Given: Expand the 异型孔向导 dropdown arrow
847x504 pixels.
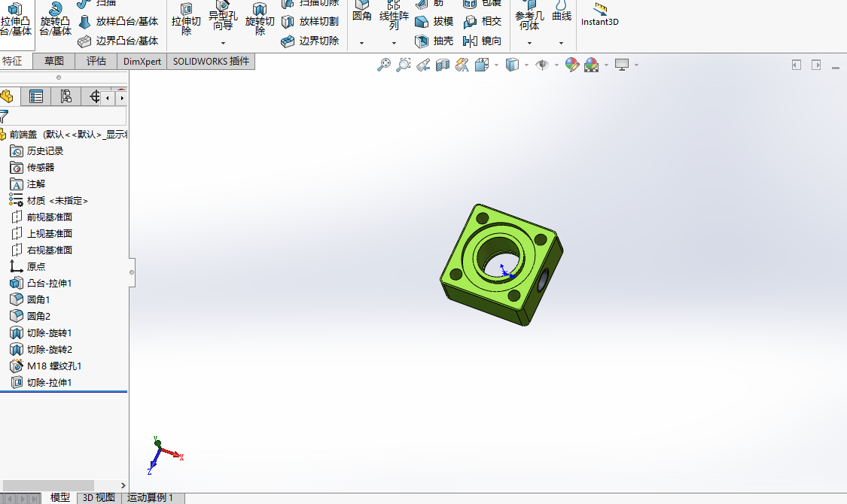Looking at the screenshot, I should click(223, 43).
